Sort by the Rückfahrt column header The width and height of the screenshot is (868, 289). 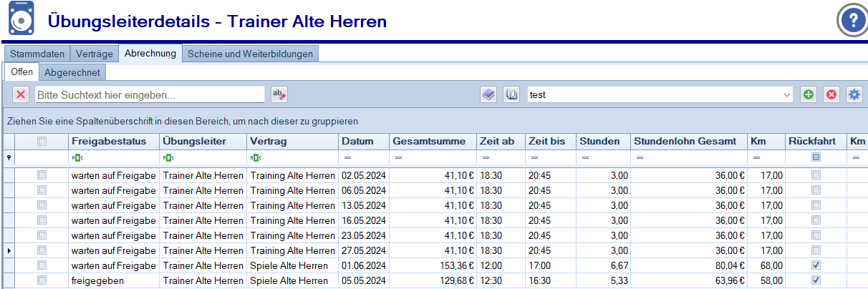click(x=815, y=142)
